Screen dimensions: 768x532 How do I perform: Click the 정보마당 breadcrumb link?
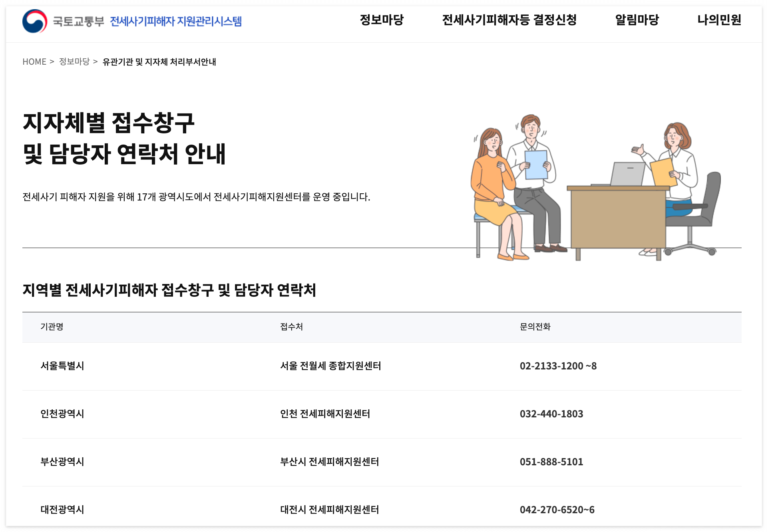point(74,62)
